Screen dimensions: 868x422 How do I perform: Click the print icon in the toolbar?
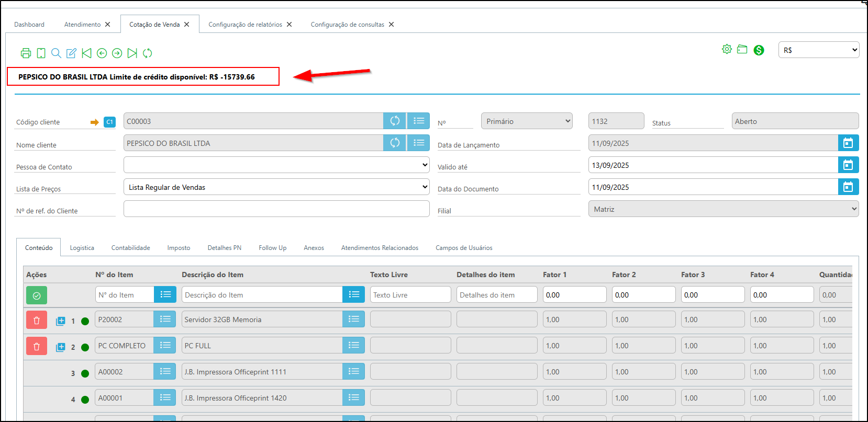click(x=26, y=53)
